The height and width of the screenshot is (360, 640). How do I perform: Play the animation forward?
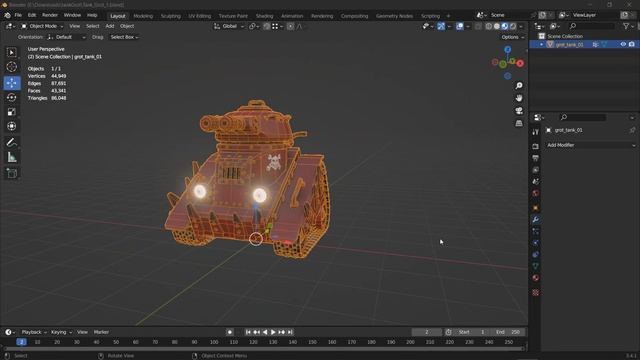(x=273, y=332)
